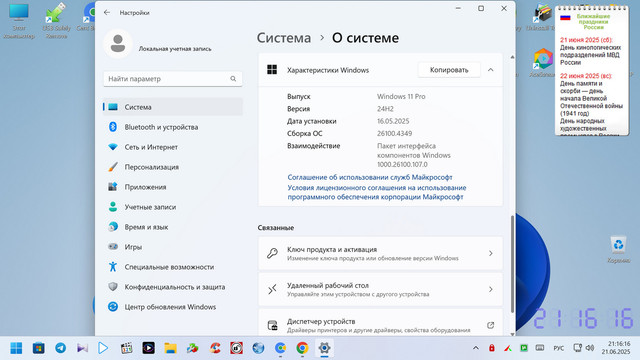The height and width of the screenshot is (360, 640).
Task: Open File Explorer from taskbar
Action: pyautogui.click(x=170, y=348)
